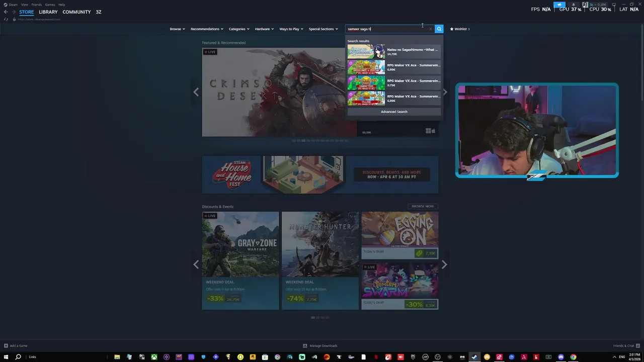
Task: Open Discord from the taskbar
Action: coord(561,357)
